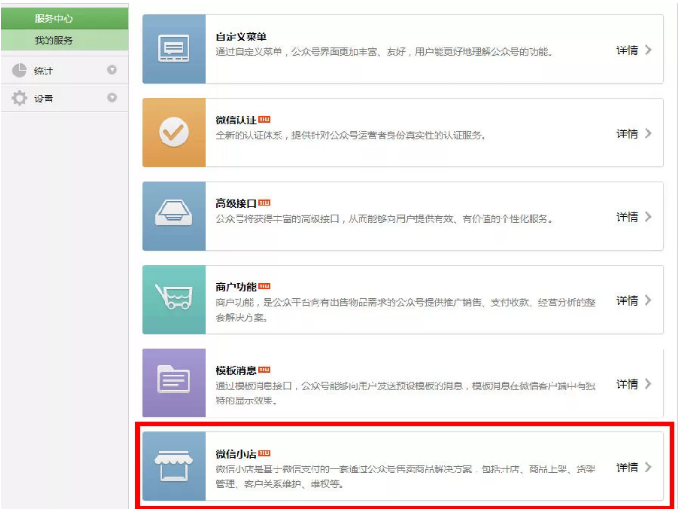682x514 pixels.
Task: Click 详情 link for 高级接口
Action: tap(627, 217)
